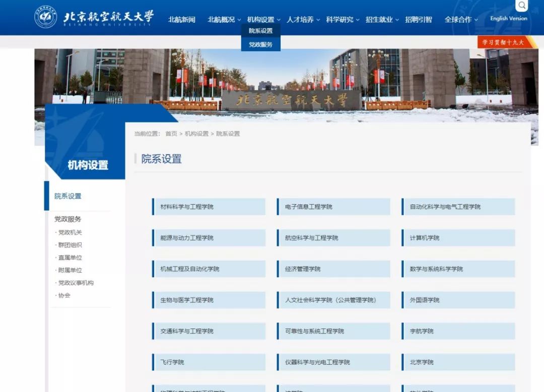Open 群团组织 sidebar sub-item

click(70, 245)
